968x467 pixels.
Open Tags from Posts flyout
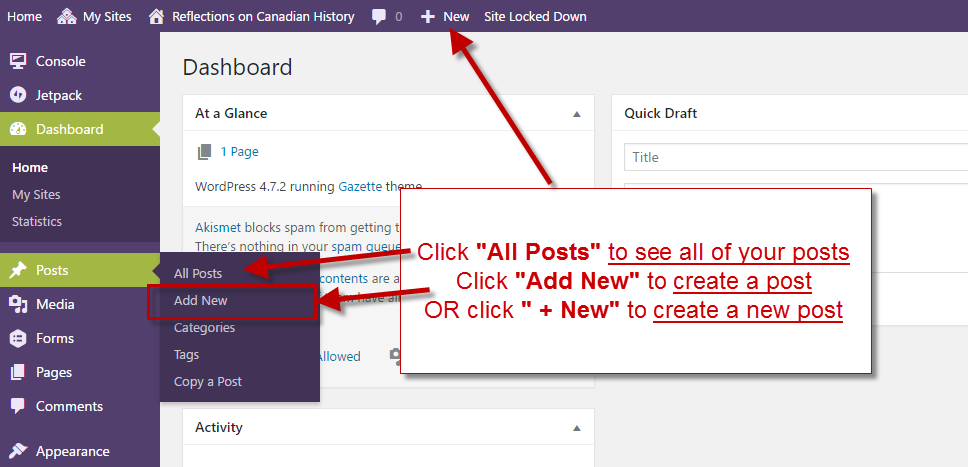(186, 355)
